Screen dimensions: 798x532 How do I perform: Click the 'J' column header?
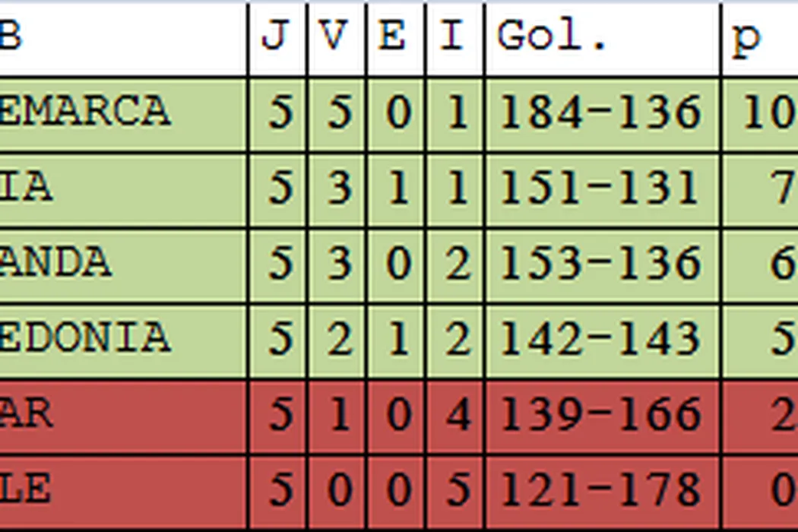tap(277, 38)
